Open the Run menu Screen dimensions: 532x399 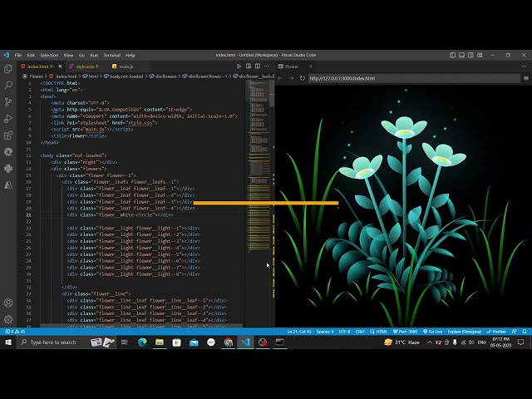(x=94, y=55)
